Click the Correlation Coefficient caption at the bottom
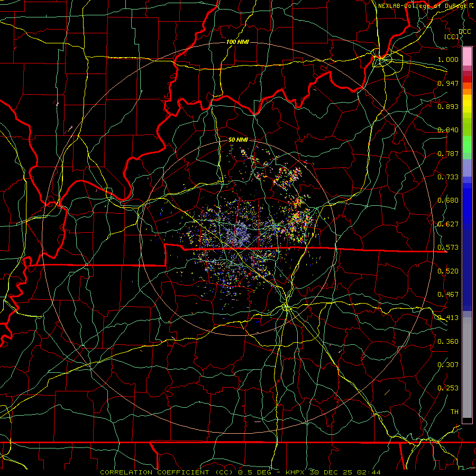Screen dimensions: 476x476 tap(240, 472)
